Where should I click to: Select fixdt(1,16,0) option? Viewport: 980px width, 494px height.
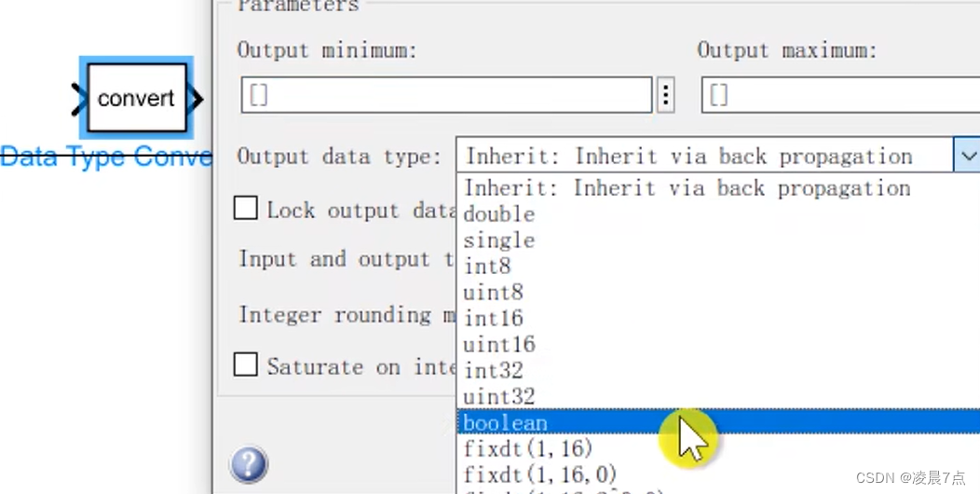718,474
